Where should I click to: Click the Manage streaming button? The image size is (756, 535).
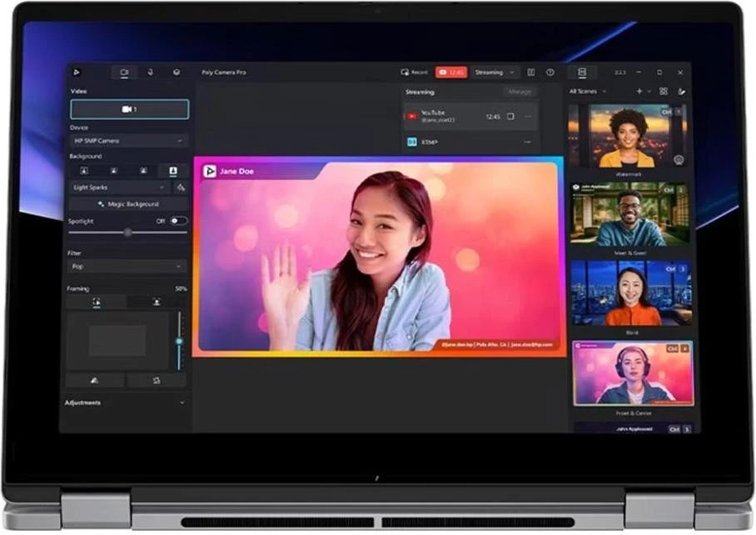tap(519, 92)
